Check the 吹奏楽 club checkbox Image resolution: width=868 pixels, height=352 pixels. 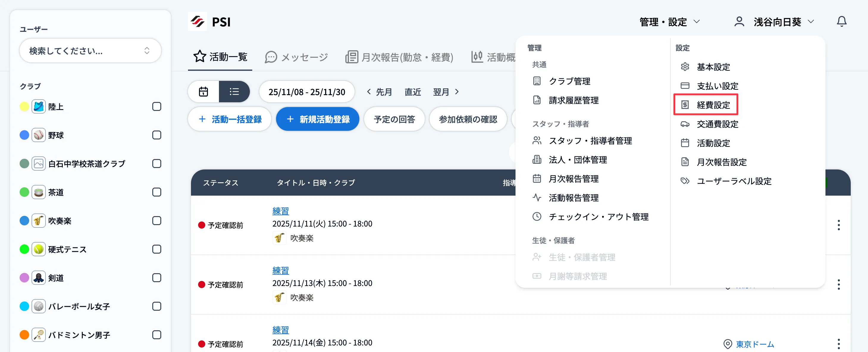coord(156,221)
